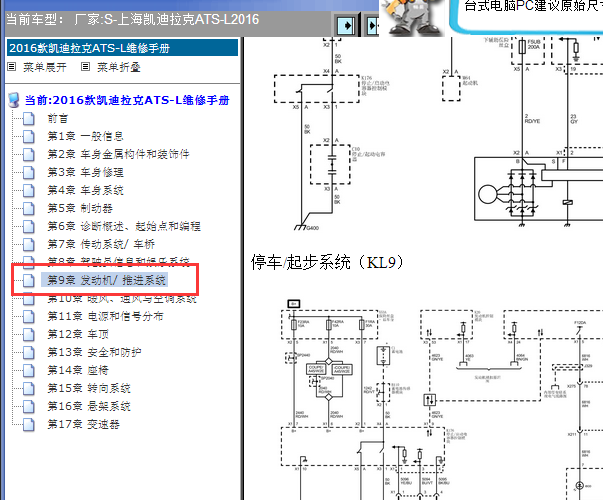Image resolution: width=603 pixels, height=500 pixels.
Task: Select 第1章 一般信息
Action: click(x=85, y=136)
